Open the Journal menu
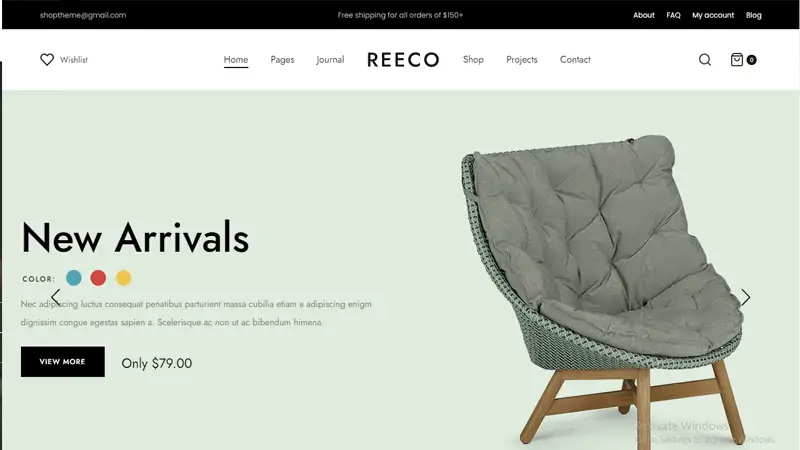This screenshot has width=800, height=450. [330, 60]
